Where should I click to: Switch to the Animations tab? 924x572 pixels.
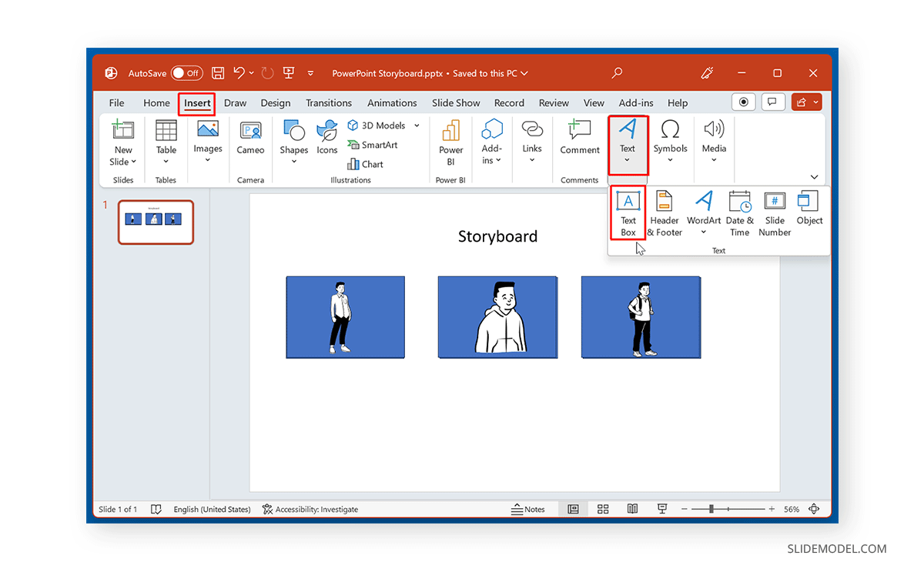(392, 102)
